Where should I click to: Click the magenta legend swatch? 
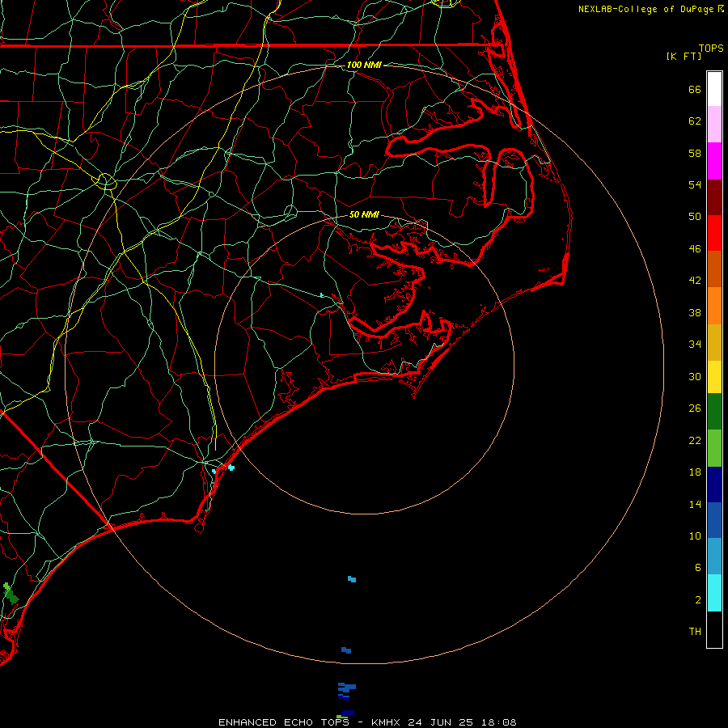tap(714, 161)
